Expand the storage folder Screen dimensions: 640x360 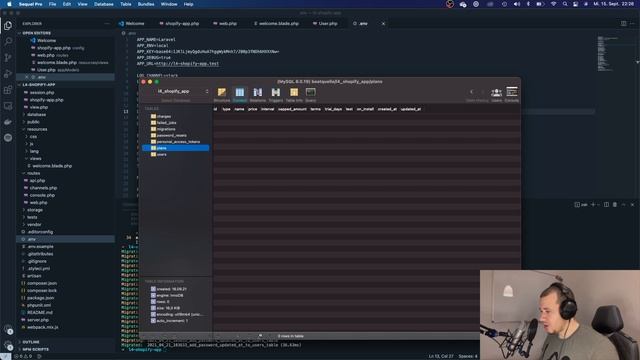(35, 210)
